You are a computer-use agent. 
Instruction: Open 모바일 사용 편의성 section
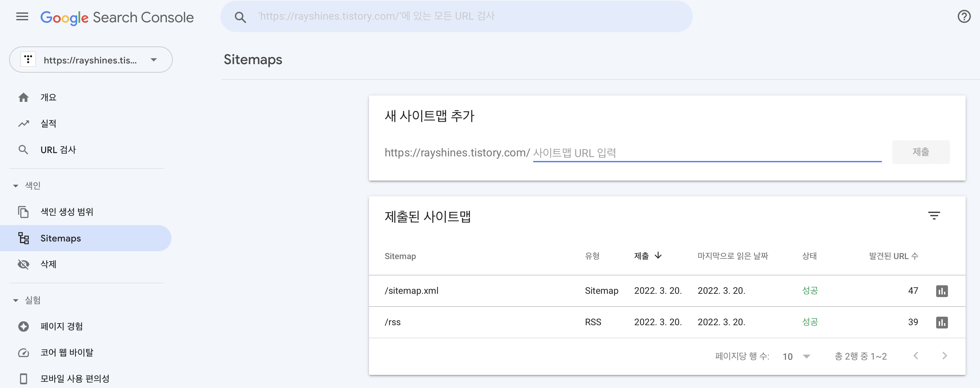coord(24,379)
